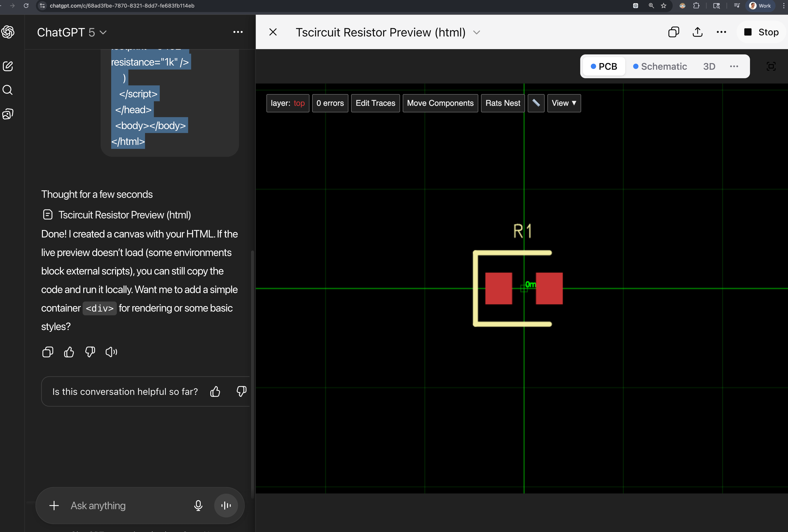Expand the canvas title version chevron
788x532 pixels.
tap(477, 32)
